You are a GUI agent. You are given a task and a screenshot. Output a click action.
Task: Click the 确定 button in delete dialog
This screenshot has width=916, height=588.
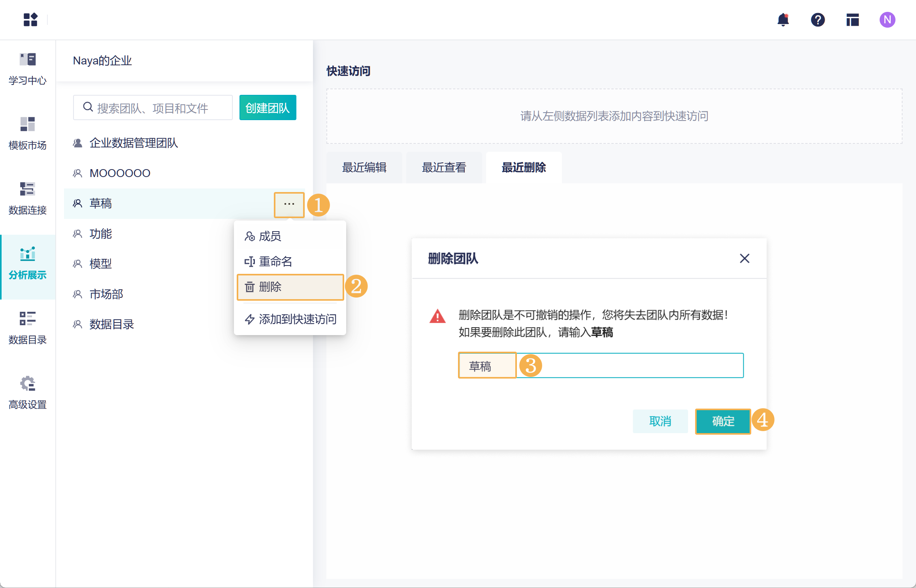point(723,421)
